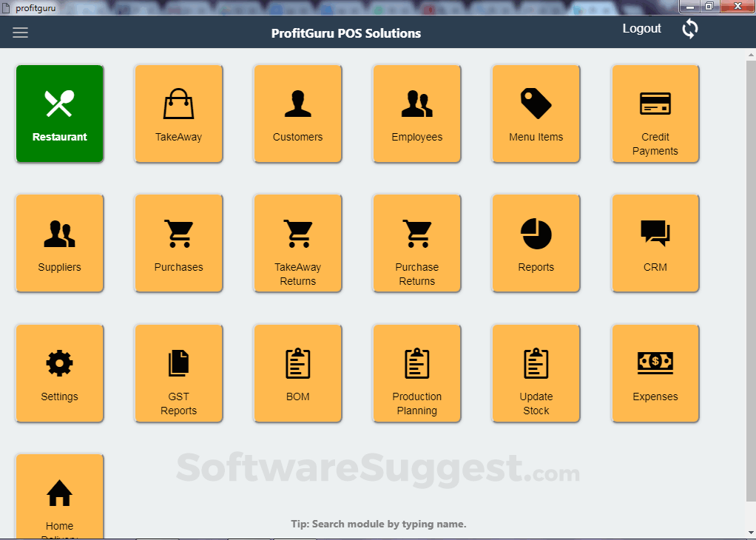
Task: Open the GST Reports tile
Action: (179, 374)
